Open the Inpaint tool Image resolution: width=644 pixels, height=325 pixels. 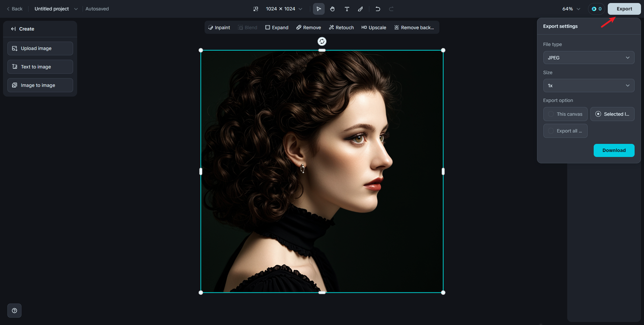[x=219, y=28]
